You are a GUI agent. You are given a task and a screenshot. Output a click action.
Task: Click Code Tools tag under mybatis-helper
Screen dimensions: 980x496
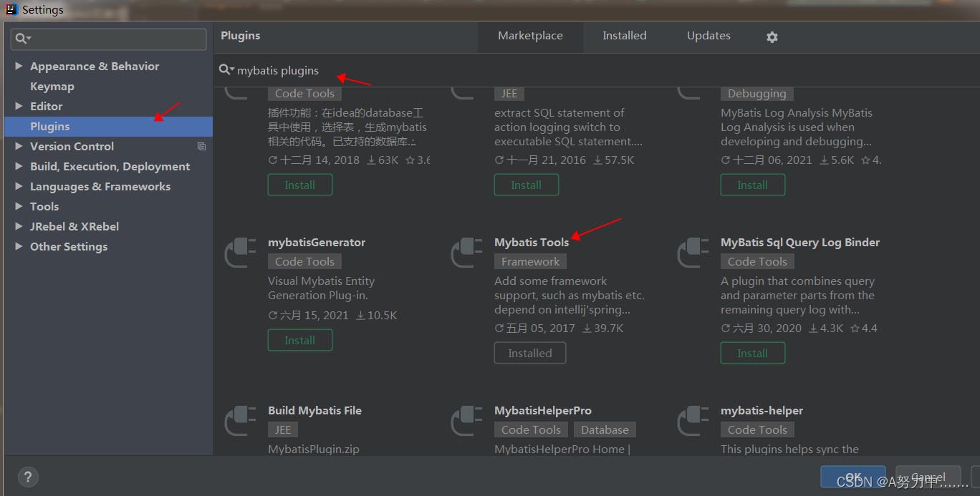757,429
